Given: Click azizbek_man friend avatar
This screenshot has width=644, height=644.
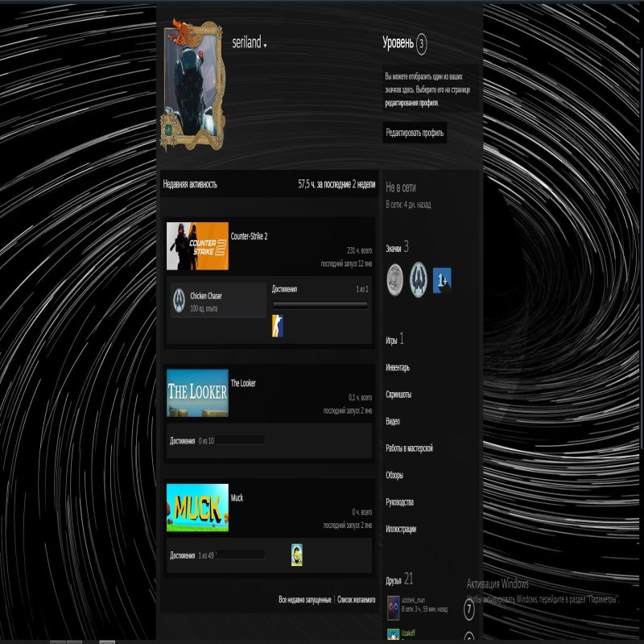Looking at the screenshot, I should (x=393, y=604).
